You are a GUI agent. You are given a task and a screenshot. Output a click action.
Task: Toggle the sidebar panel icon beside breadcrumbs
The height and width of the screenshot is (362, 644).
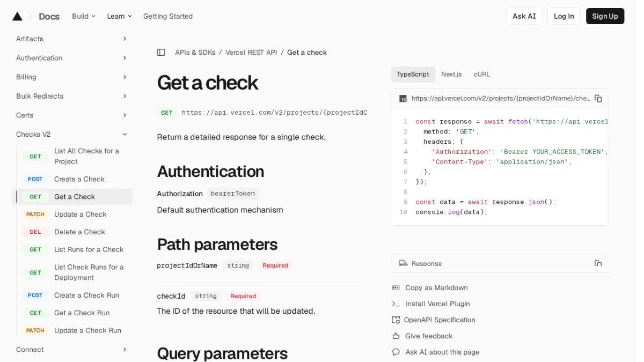click(x=161, y=52)
